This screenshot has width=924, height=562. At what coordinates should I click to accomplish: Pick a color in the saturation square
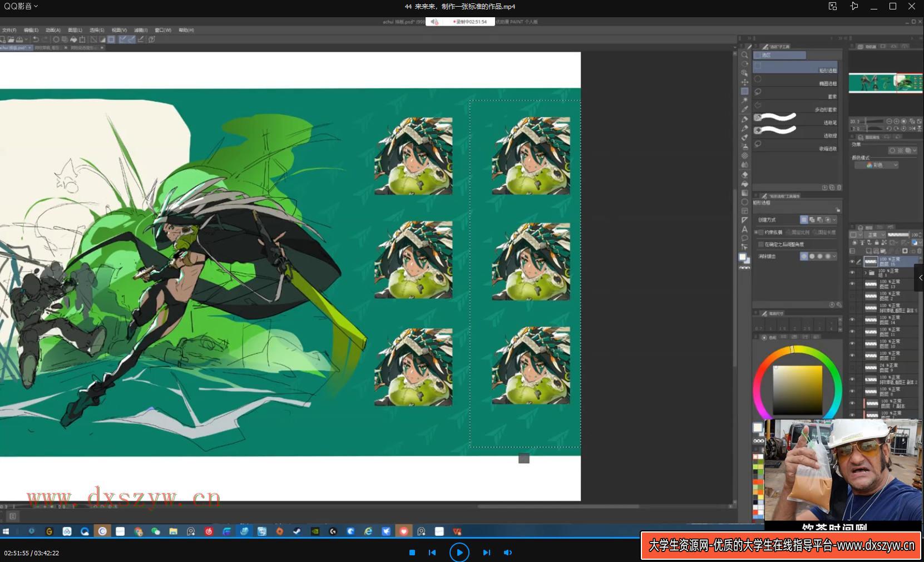coord(797,390)
